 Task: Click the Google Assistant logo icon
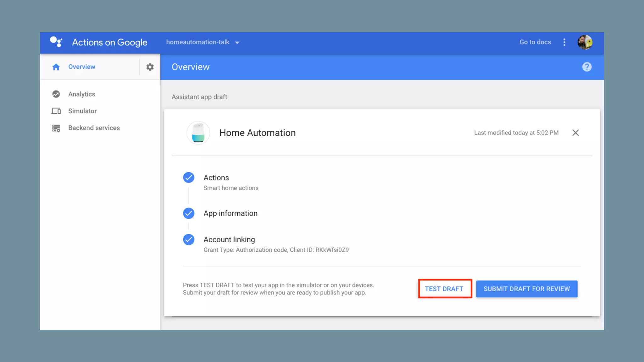point(56,42)
